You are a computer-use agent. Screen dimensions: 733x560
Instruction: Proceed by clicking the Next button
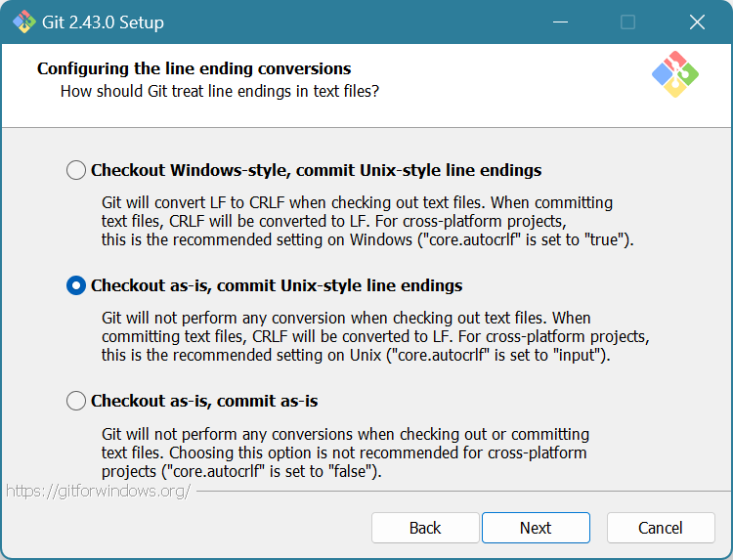536,528
